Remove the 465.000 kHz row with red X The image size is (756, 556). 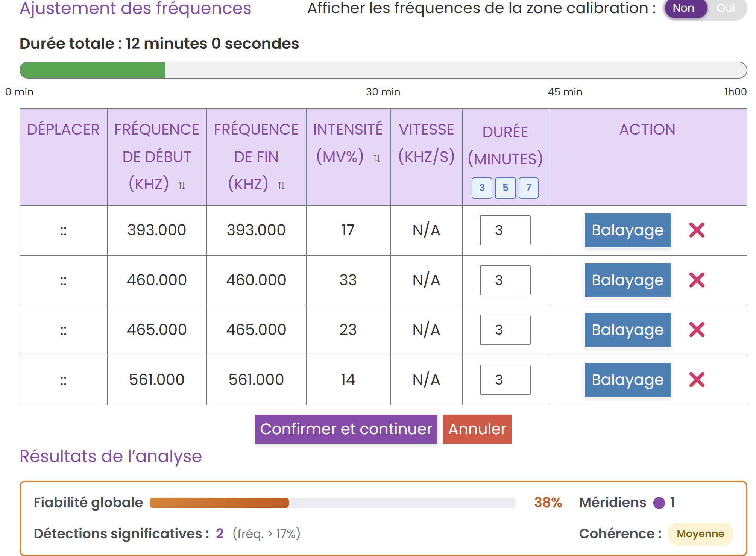click(x=697, y=330)
